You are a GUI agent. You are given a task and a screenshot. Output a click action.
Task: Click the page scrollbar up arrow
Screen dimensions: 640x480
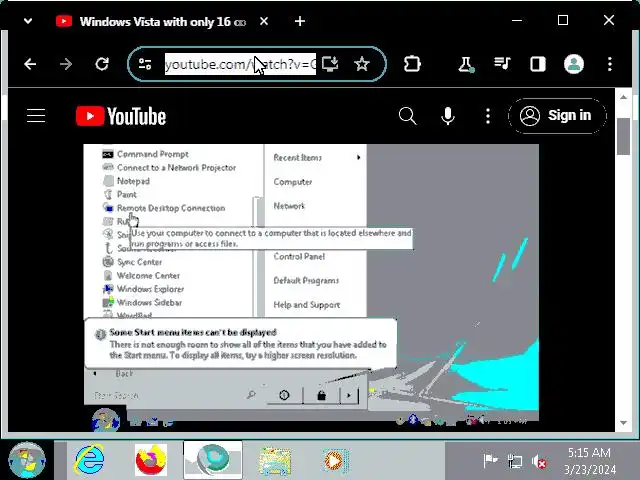(623, 97)
